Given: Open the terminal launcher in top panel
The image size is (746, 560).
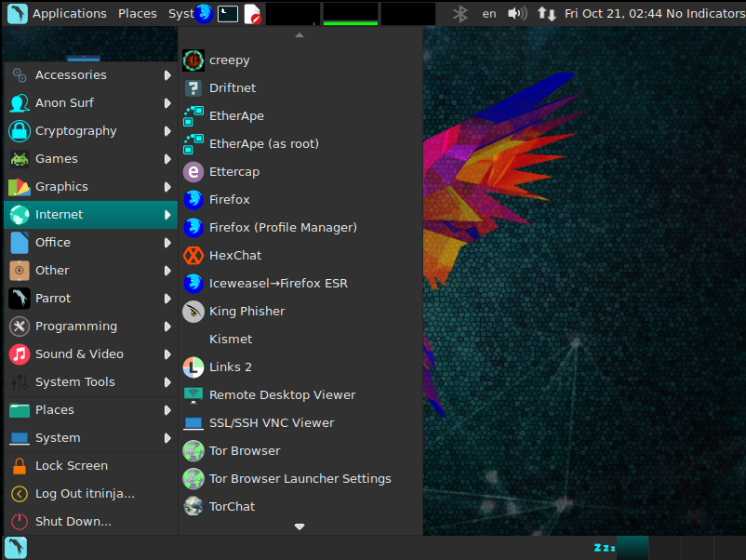Looking at the screenshot, I should (228, 13).
